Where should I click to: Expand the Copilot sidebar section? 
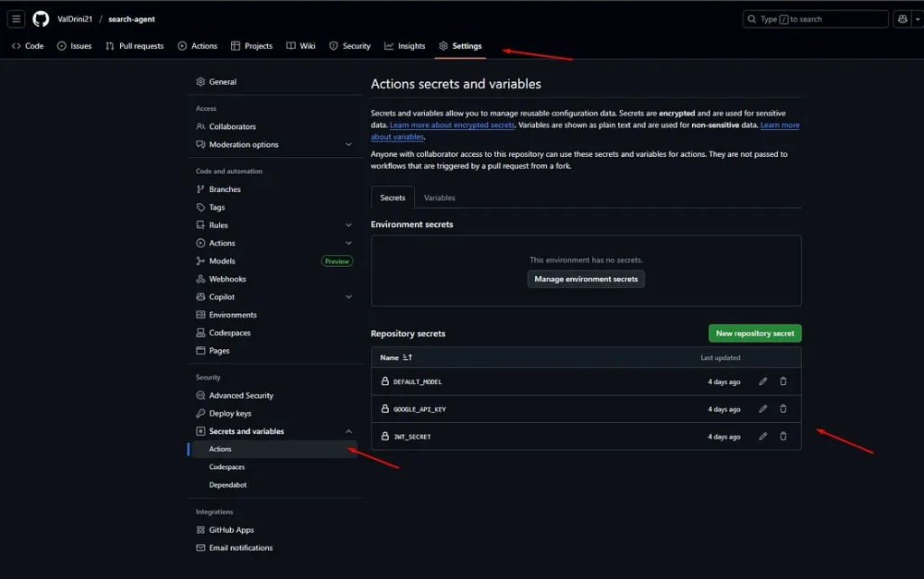point(348,297)
